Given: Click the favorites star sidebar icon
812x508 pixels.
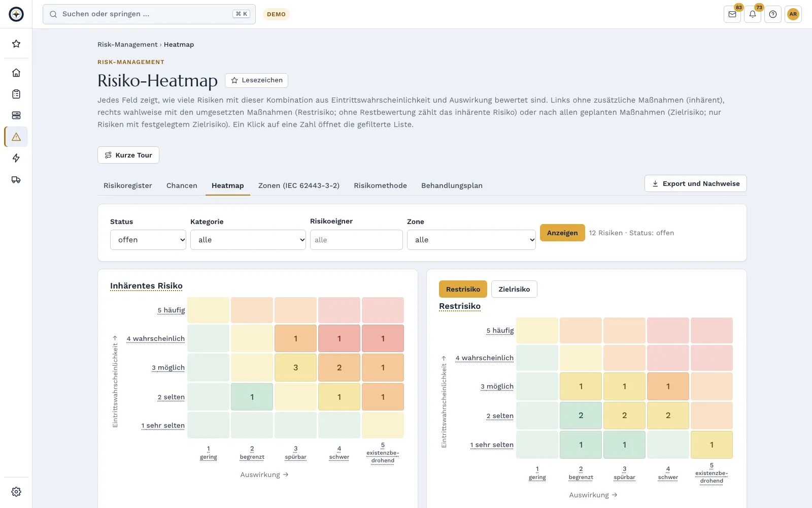Looking at the screenshot, I should pos(16,44).
